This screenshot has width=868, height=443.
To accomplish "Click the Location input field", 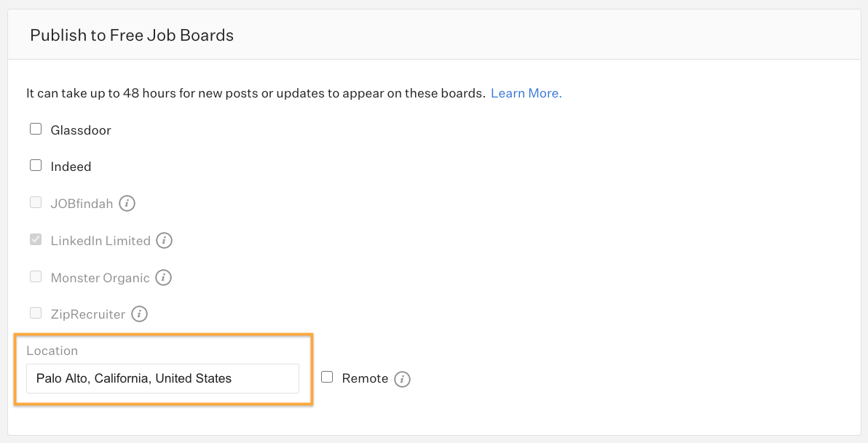I will [x=163, y=379].
